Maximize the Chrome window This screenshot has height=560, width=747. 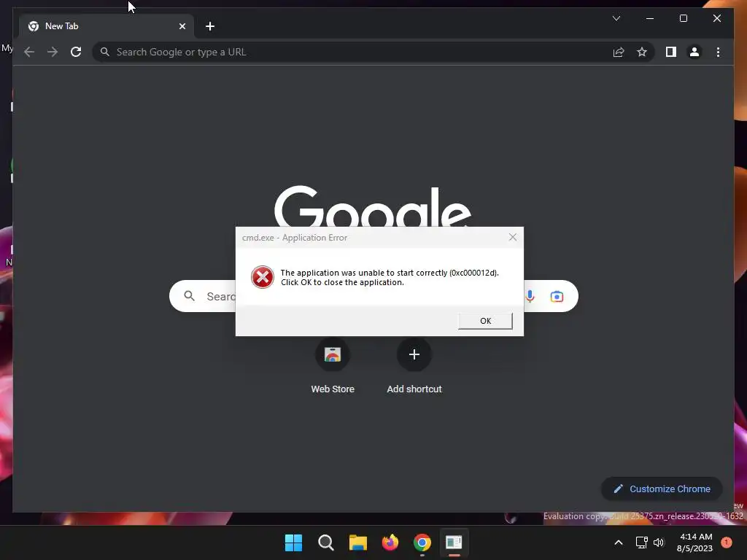click(683, 18)
